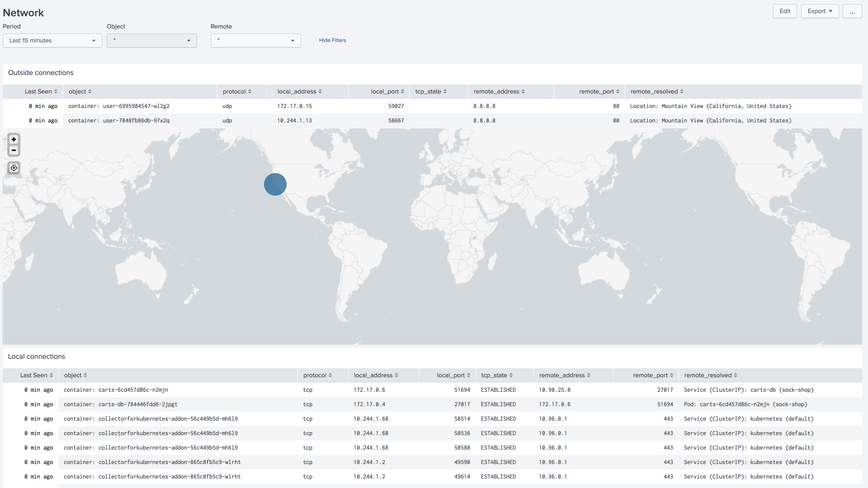Click the Edit dashboard button
This screenshot has width=868, height=488.
coord(785,11)
